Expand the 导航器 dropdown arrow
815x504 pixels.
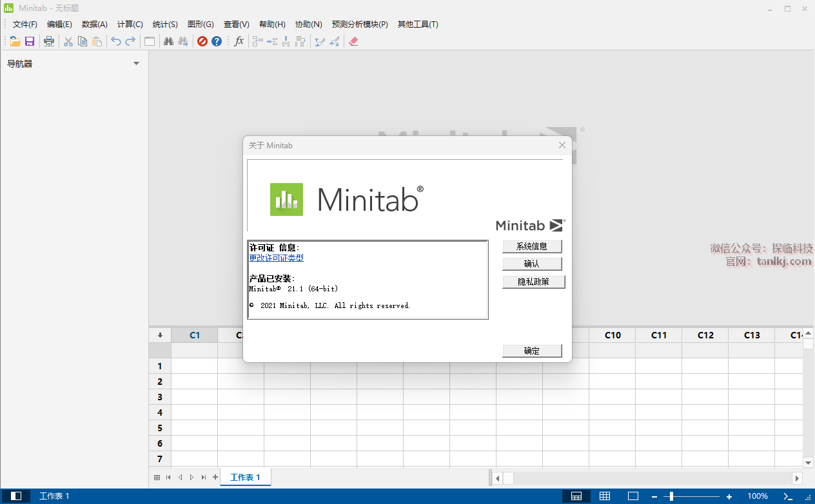[136, 64]
